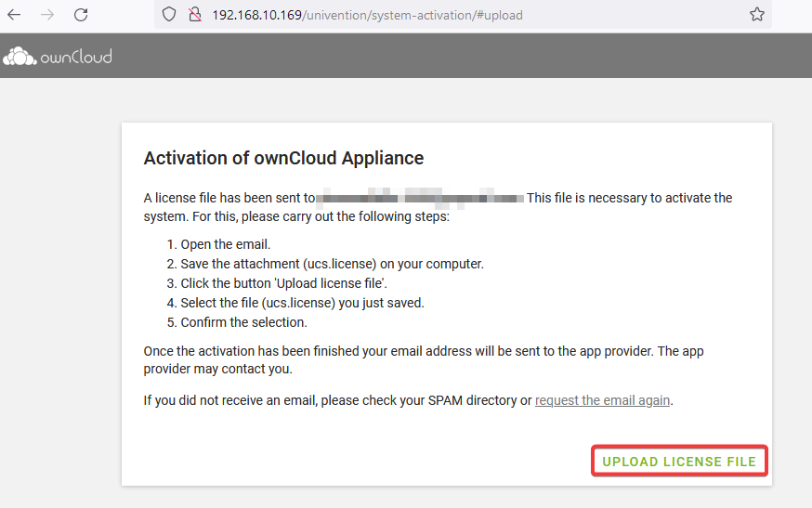Image resolution: width=812 pixels, height=508 pixels.
Task: Open the tracking protection shield icon
Action: pos(169,15)
